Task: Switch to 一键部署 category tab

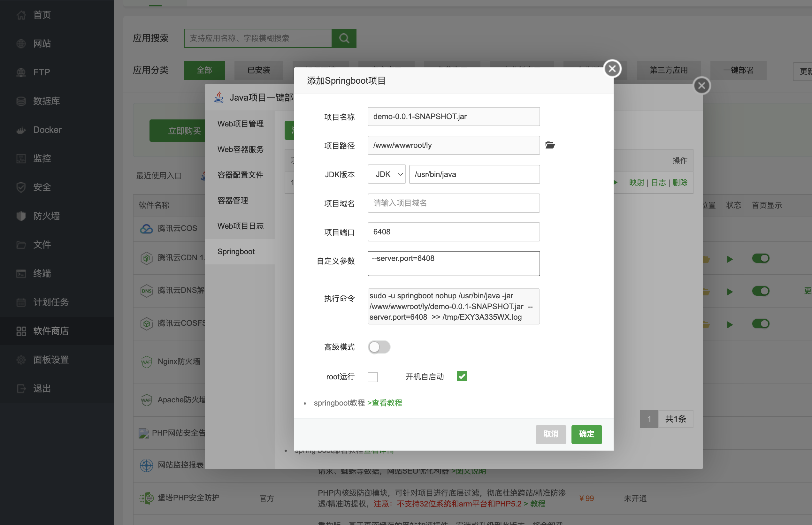Action: point(738,70)
